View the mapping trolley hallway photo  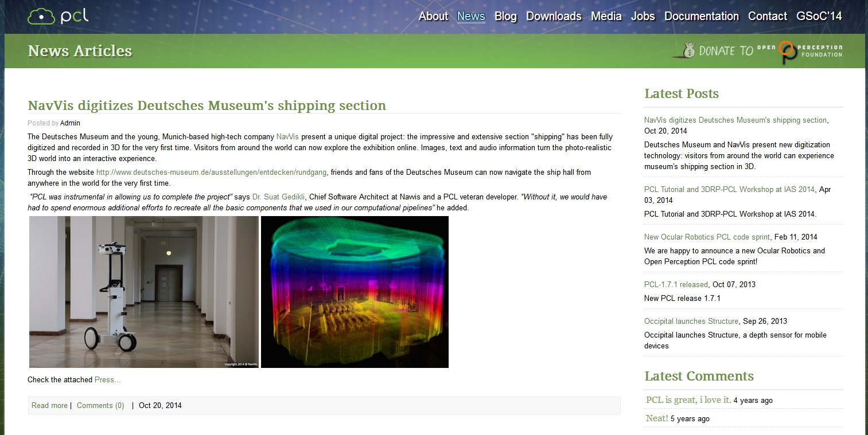coord(144,292)
